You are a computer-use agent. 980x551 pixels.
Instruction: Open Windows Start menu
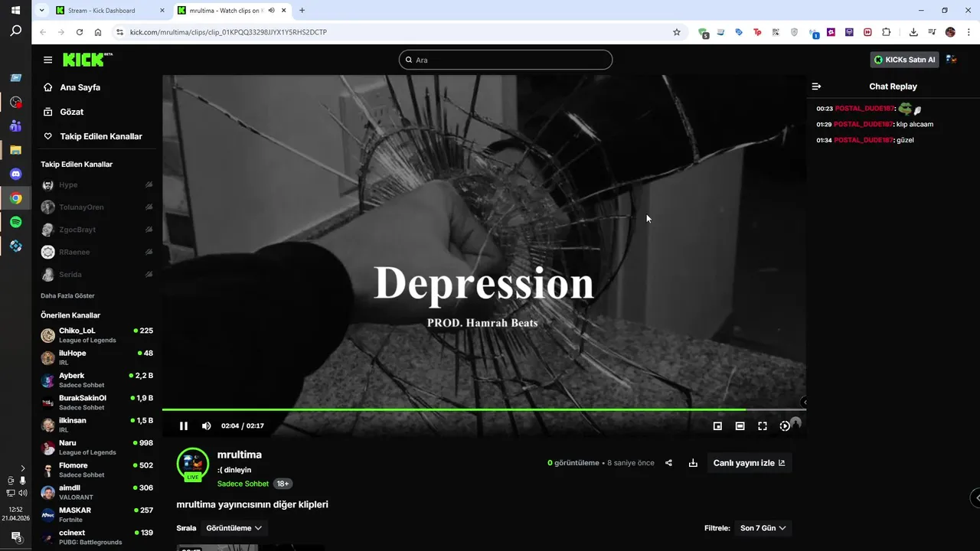pyautogui.click(x=15, y=11)
